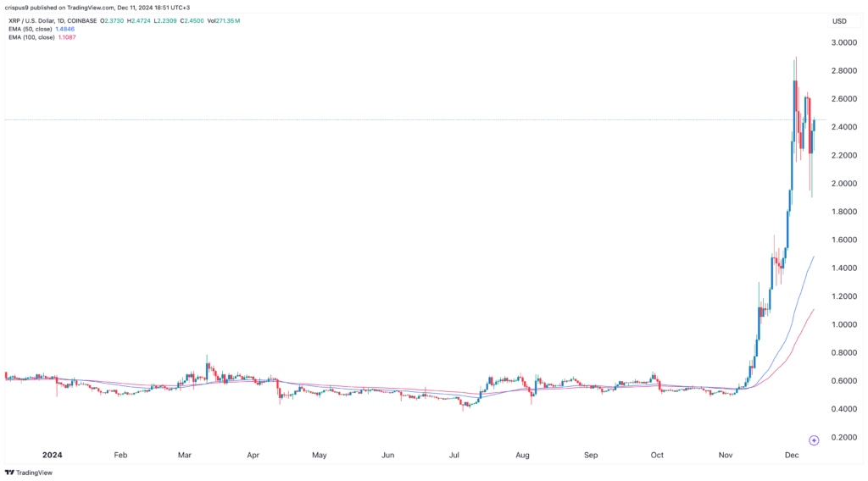This screenshot has height=481, width=868.
Task: Click the Apr label on time axis
Action: (253, 455)
